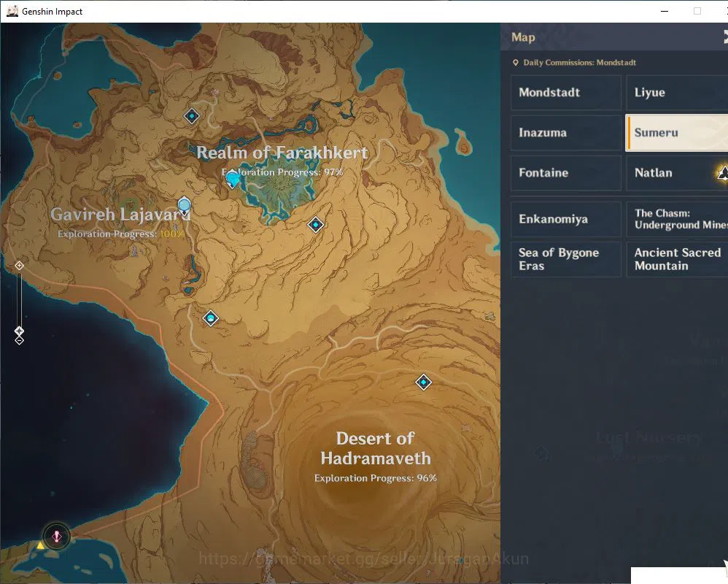The image size is (728, 584).
Task: Click the Gavireh Lajavard region label
Action: (x=120, y=214)
